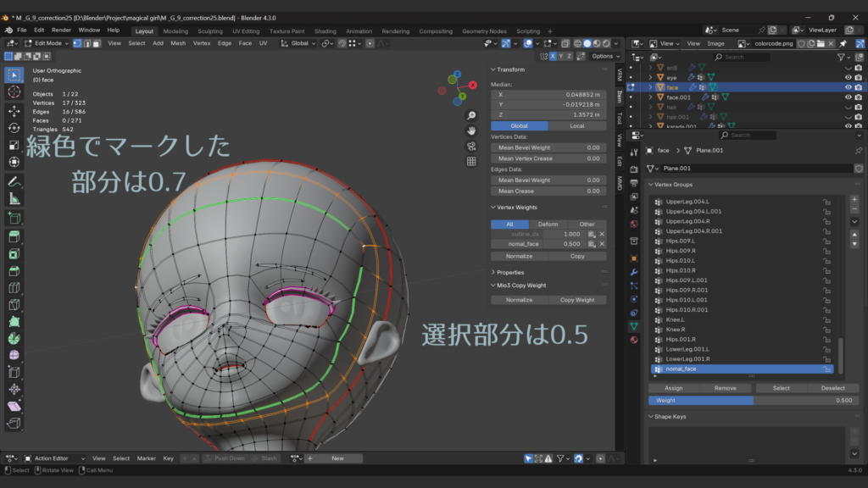Collapse the Vertex Groups panel
The image size is (868, 488).
[x=676, y=184]
